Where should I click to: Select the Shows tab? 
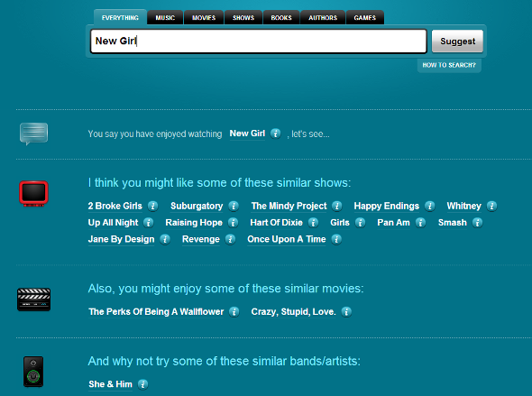[x=243, y=17]
